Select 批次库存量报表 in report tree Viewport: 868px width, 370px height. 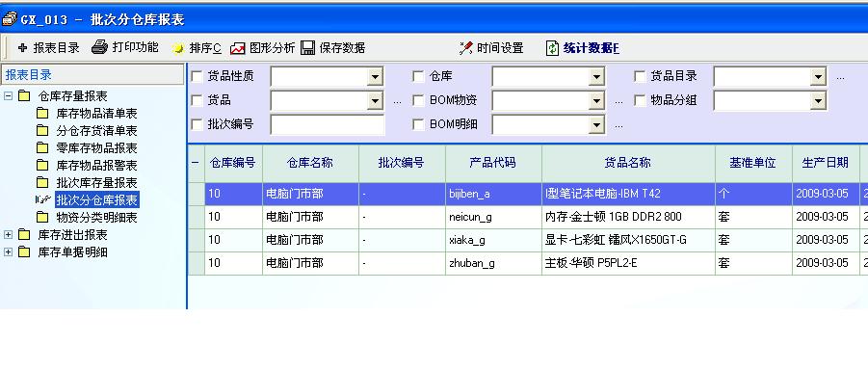click(96, 183)
